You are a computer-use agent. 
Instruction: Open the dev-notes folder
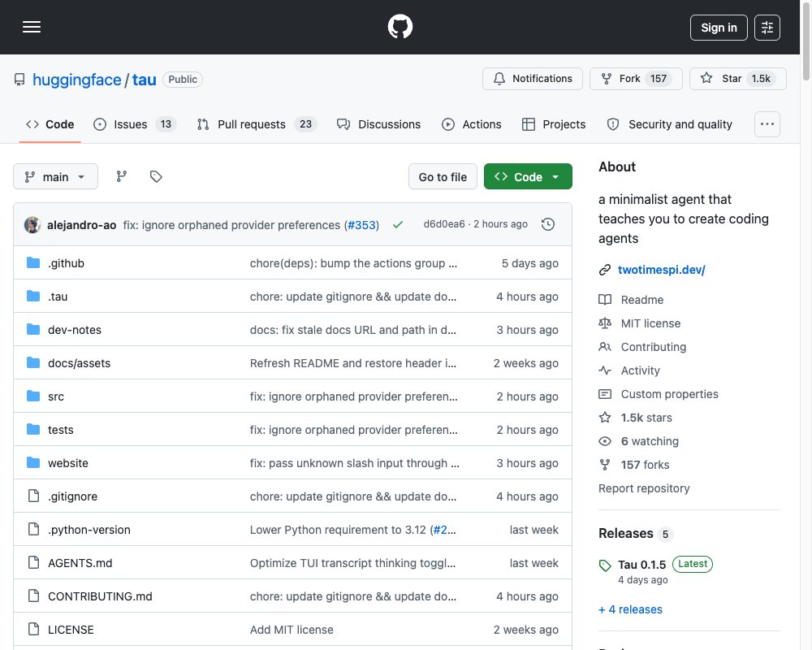coord(75,330)
